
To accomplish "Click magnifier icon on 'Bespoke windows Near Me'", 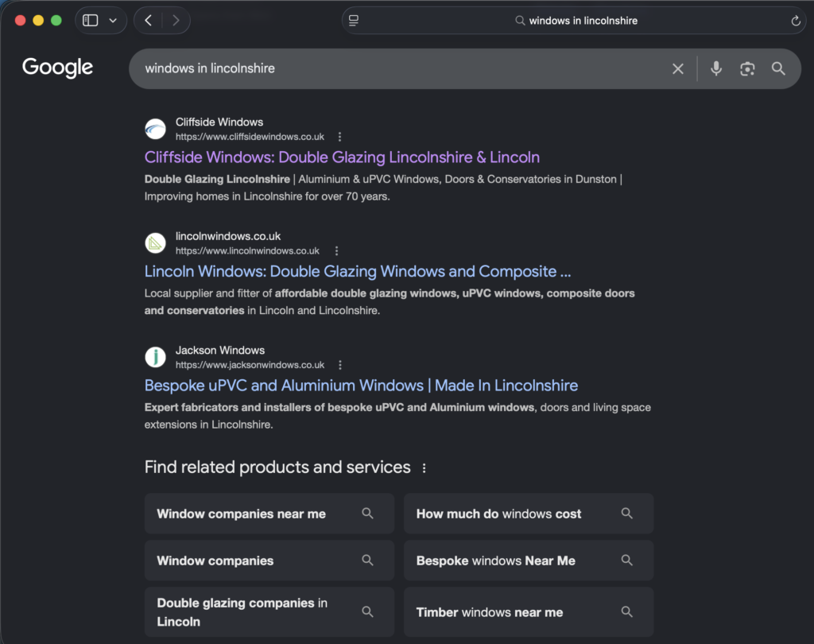I will click(626, 560).
